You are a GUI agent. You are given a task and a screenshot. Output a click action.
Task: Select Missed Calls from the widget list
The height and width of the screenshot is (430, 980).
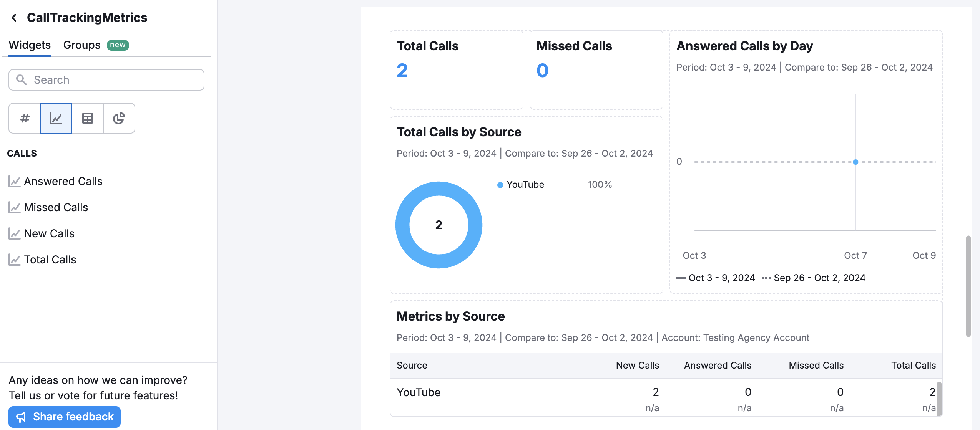pos(56,207)
